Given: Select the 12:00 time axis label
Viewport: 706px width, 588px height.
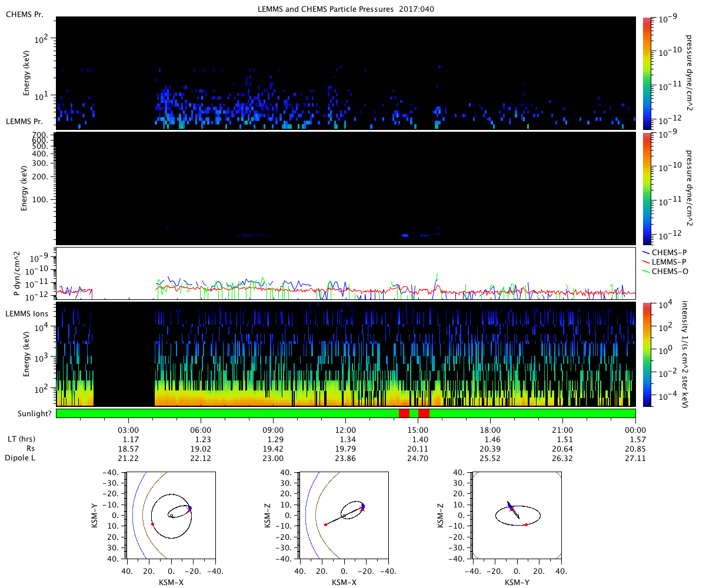Looking at the screenshot, I should click(345, 430).
